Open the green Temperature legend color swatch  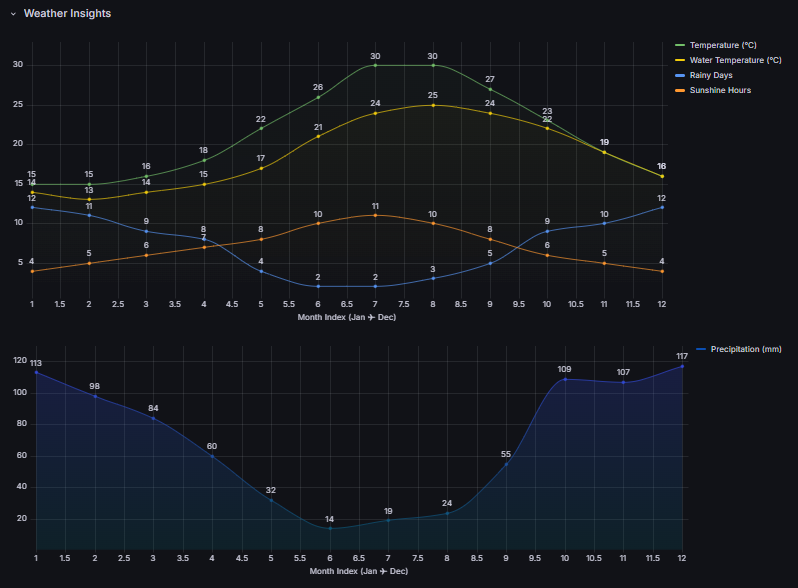680,45
